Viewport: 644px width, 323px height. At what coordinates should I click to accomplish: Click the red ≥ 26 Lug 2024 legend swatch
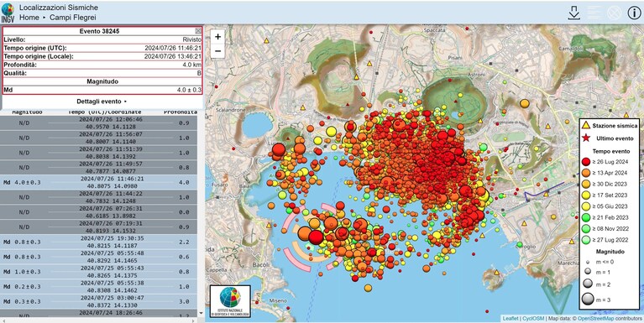point(587,162)
